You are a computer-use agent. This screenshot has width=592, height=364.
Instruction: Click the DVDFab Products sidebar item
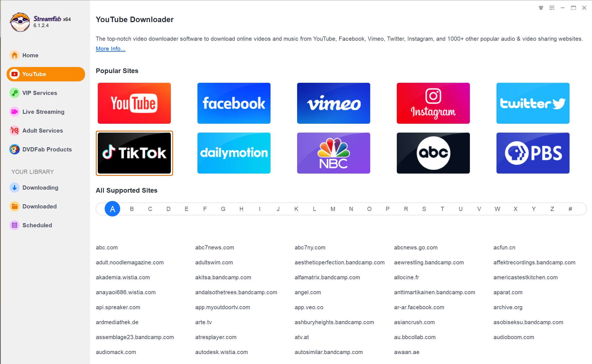pyautogui.click(x=47, y=149)
